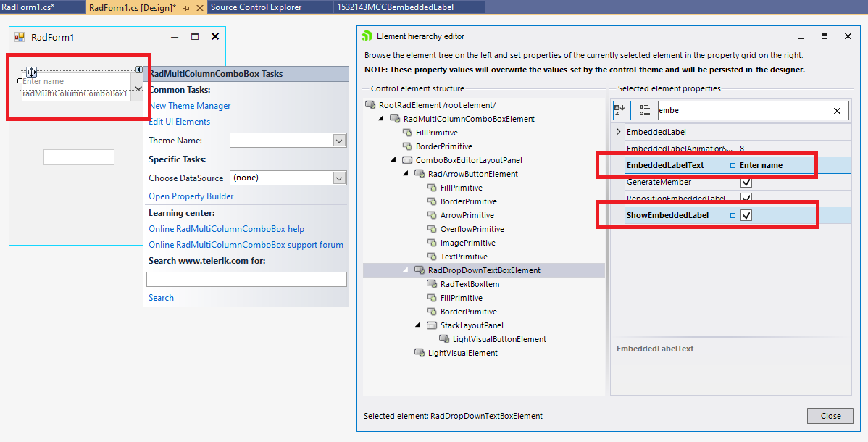Image resolution: width=868 pixels, height=442 pixels.
Task: Toggle the GenerateMember checkbox
Action: click(x=746, y=182)
